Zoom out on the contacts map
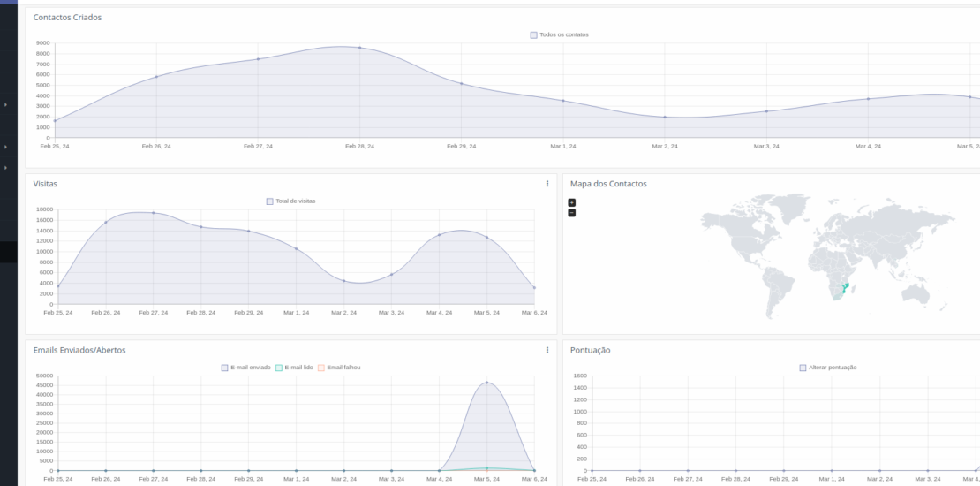Image resolution: width=980 pixels, height=486 pixels. (x=572, y=212)
